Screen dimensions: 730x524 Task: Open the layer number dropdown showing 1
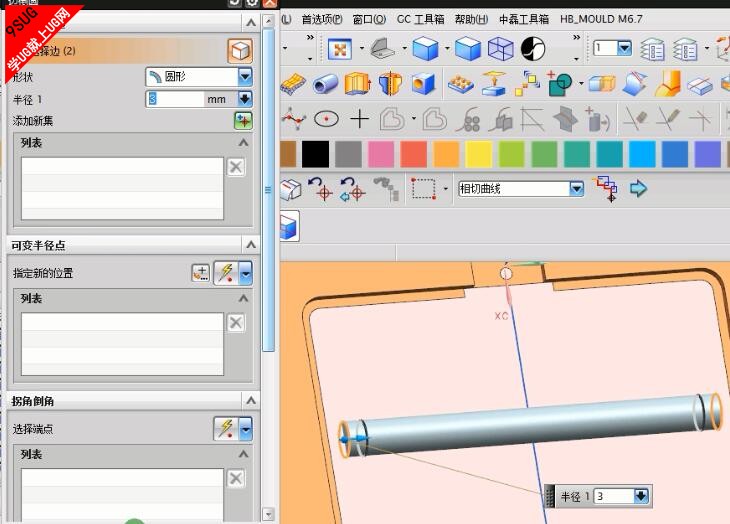coord(624,48)
